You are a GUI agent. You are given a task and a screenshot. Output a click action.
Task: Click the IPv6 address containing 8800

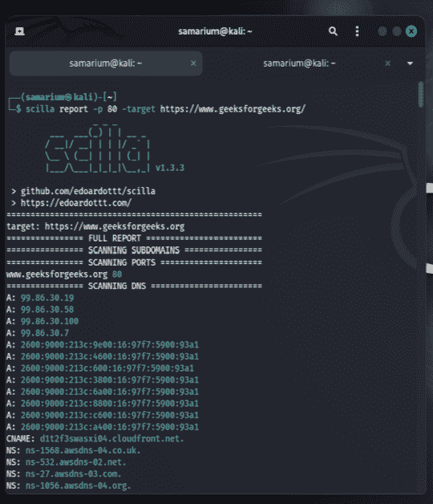110,404
